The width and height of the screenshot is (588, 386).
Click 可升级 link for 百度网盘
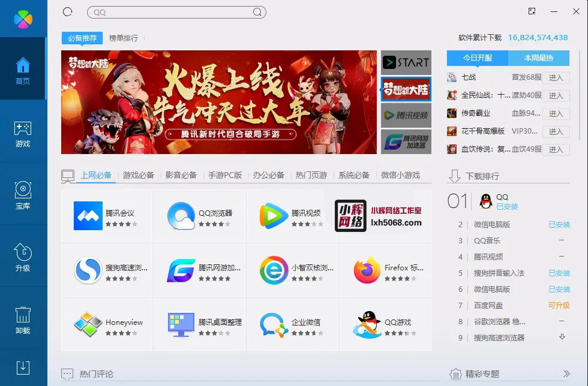(559, 306)
